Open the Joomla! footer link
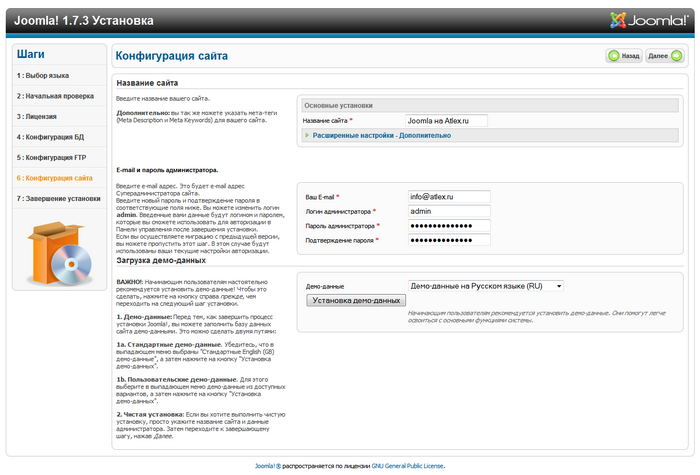Viewport: 700px width, 475px height. [267, 466]
